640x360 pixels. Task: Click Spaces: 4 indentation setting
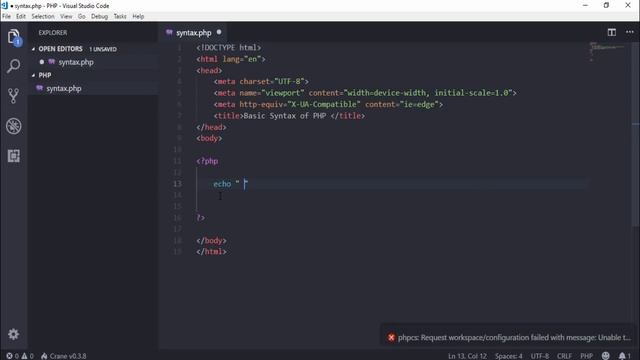click(509, 356)
